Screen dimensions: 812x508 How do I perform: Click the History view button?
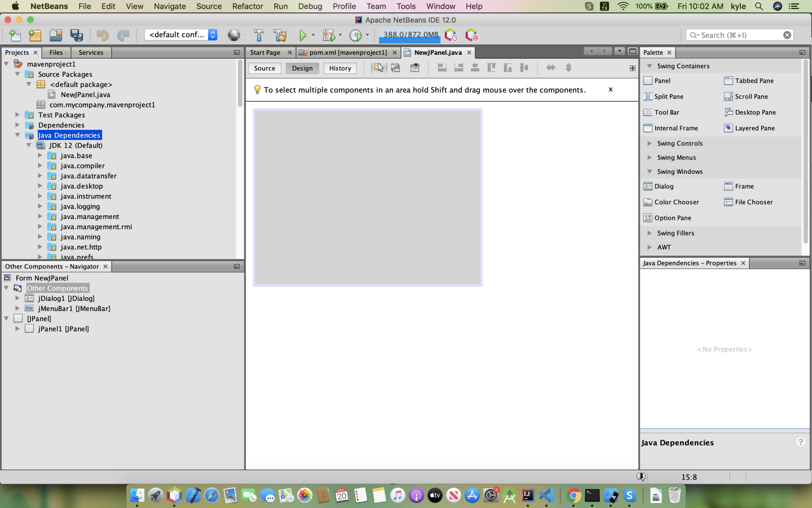click(x=340, y=68)
